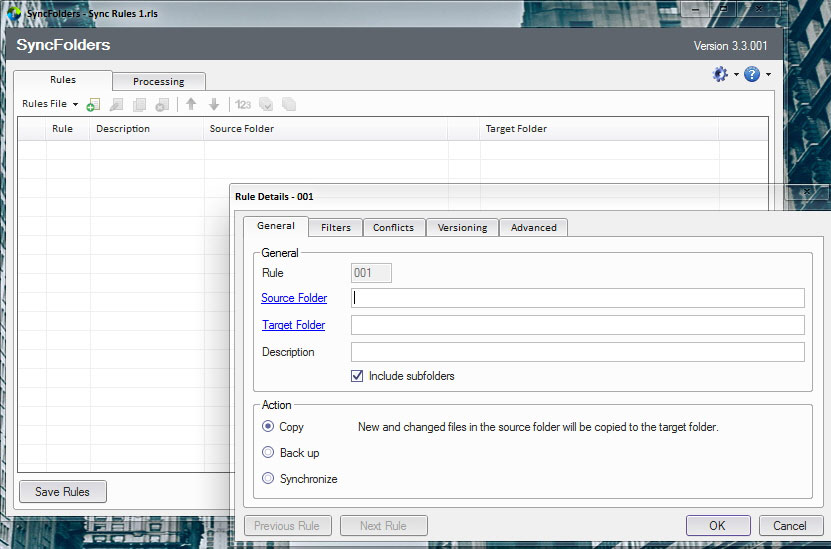Viewport: 831px width, 549px height.
Task: Open the Versioning tab
Action: click(x=462, y=227)
